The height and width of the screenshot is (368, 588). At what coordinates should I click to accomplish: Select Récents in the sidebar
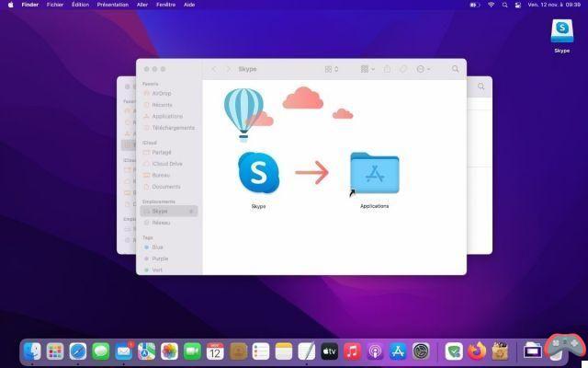(162, 105)
